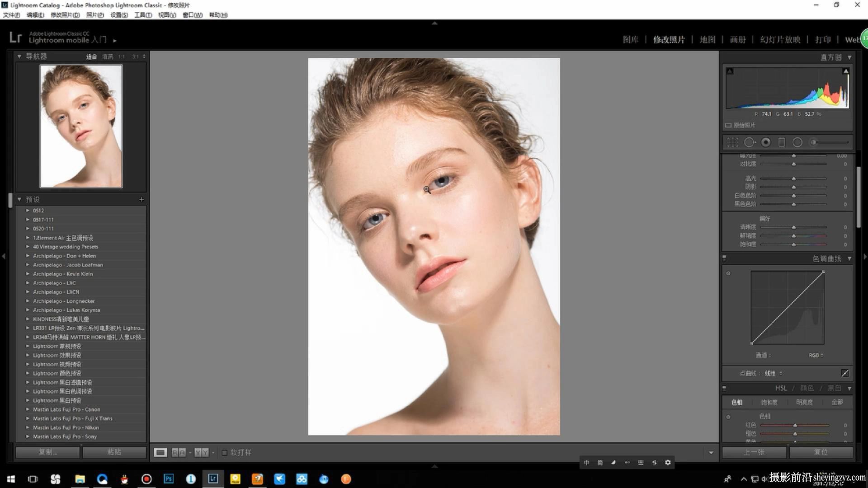Open the 文件 menu

coord(11,15)
